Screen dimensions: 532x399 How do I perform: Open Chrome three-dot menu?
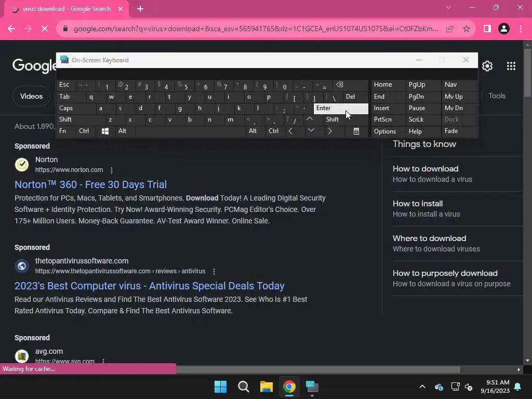pos(521,29)
